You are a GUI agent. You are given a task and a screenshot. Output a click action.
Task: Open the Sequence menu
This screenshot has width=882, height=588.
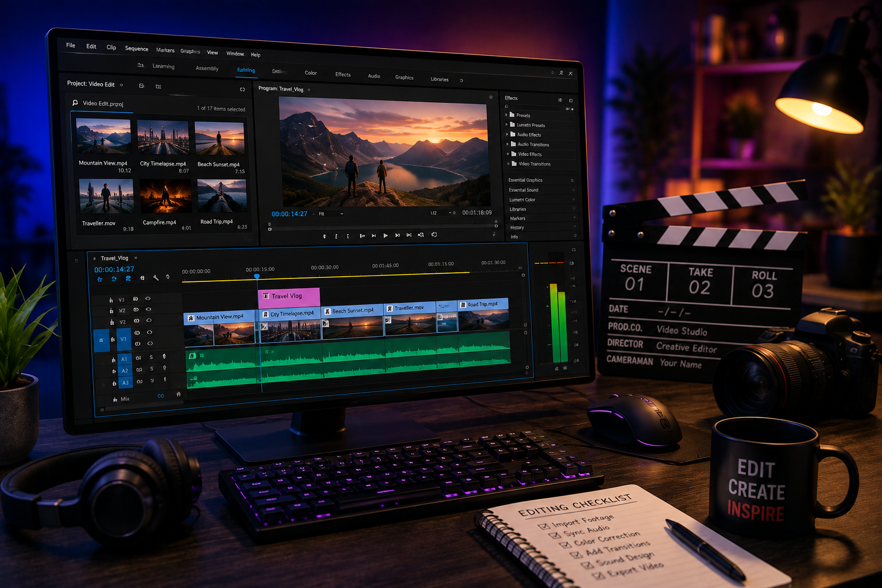[137, 49]
